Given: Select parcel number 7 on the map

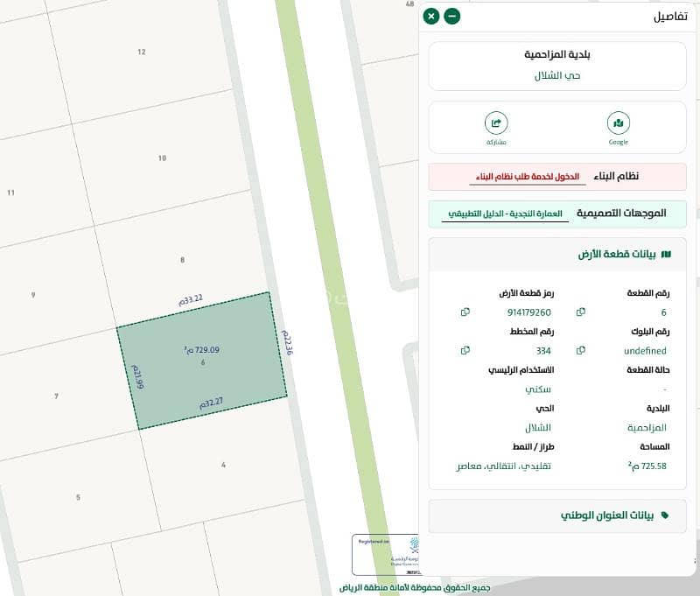Looking at the screenshot, I should (x=56, y=396).
